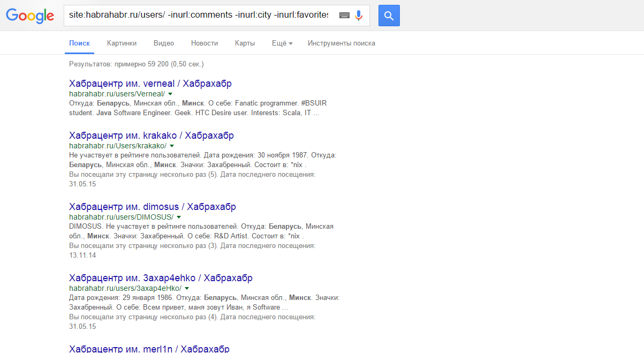Select the Поиск tab
The image size is (644, 353).
pos(80,43)
